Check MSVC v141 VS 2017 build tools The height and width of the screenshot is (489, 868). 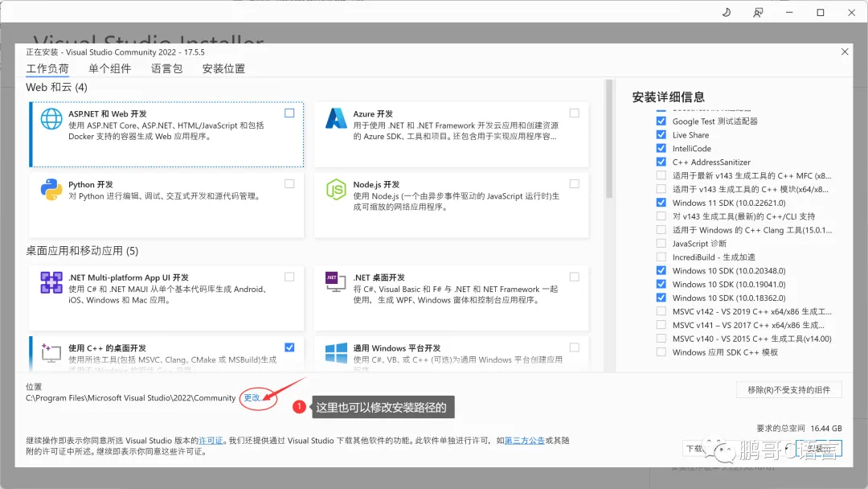(x=661, y=325)
